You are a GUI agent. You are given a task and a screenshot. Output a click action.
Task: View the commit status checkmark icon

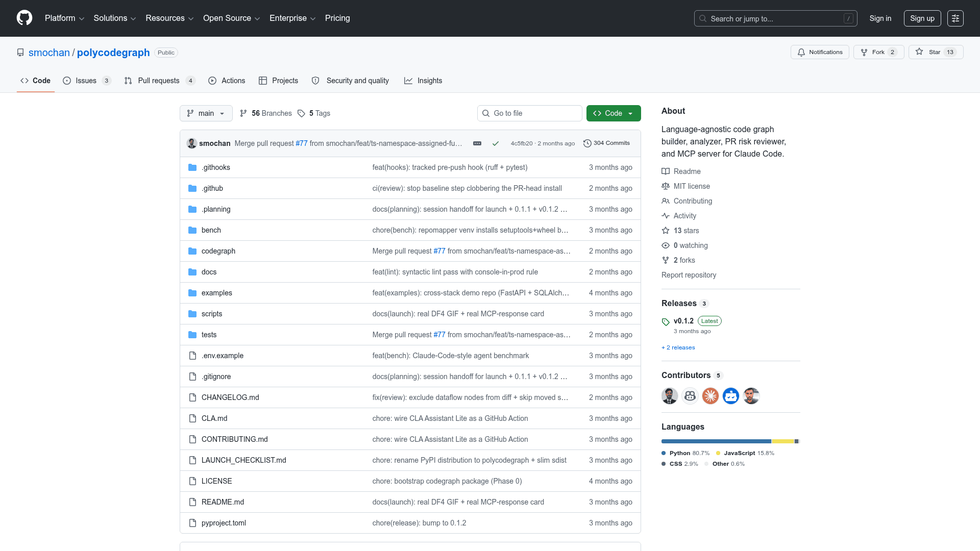[x=495, y=143]
